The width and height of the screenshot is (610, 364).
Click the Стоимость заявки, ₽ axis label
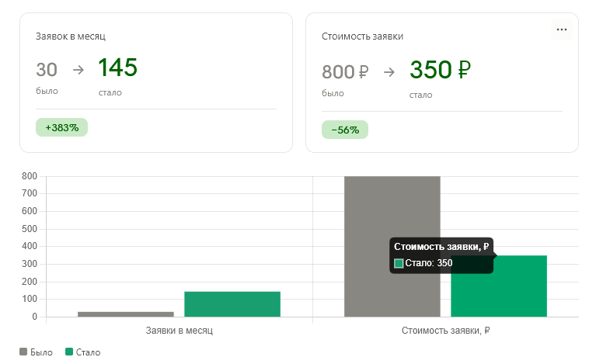pos(445,331)
